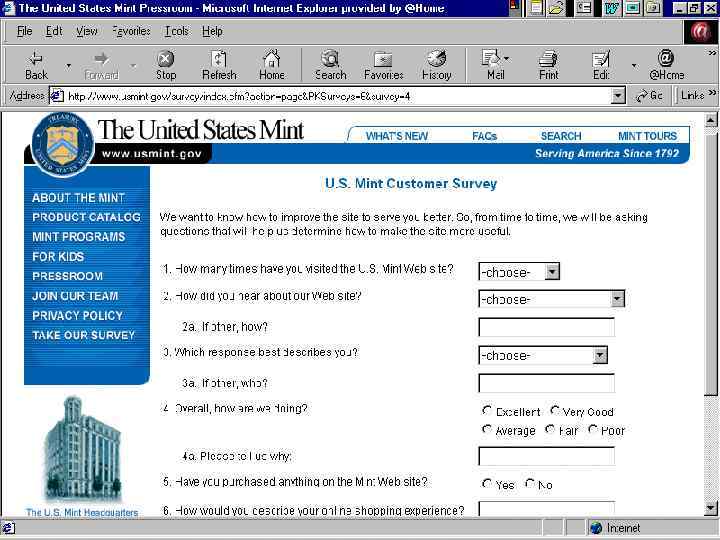Open FOR KIDS sidebar link
The height and width of the screenshot is (540, 720).
58,257
